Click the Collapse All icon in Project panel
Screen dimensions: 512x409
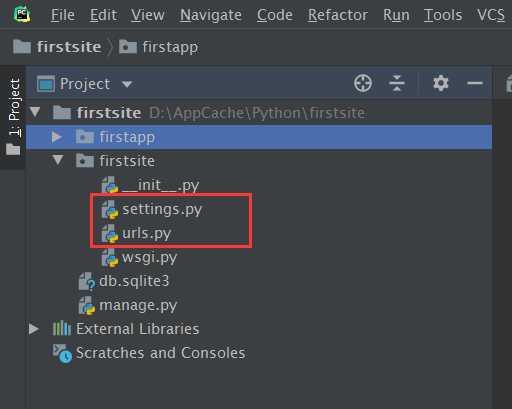point(397,83)
